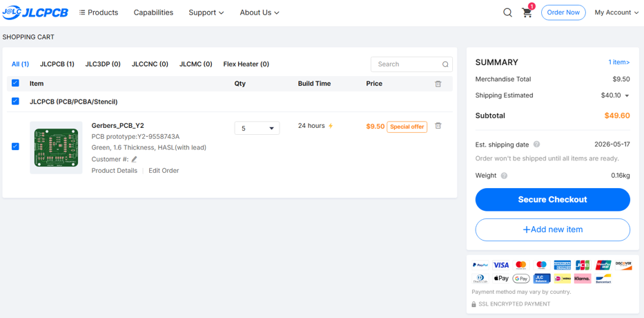Switch to the JLCMC (0) tab
Image resolution: width=644 pixels, height=318 pixels.
(x=196, y=64)
